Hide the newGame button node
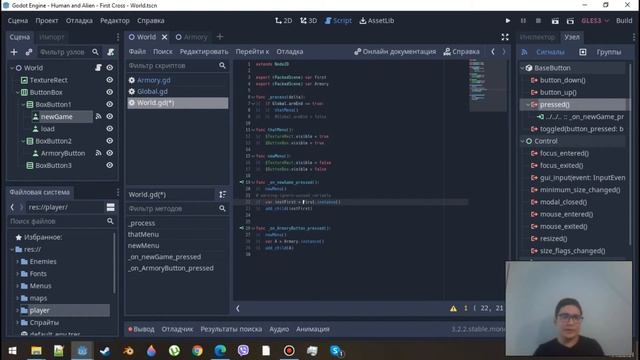The width and height of the screenshot is (640, 360). click(x=110, y=116)
